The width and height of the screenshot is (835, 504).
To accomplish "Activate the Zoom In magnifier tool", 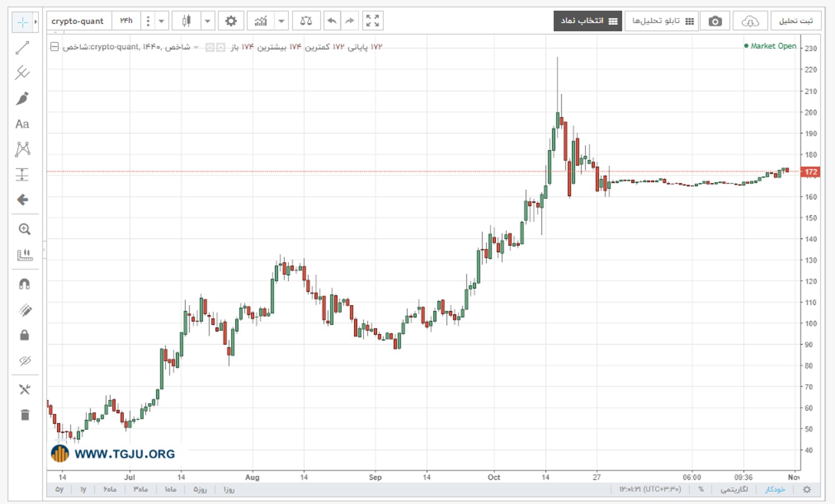I will pyautogui.click(x=24, y=229).
